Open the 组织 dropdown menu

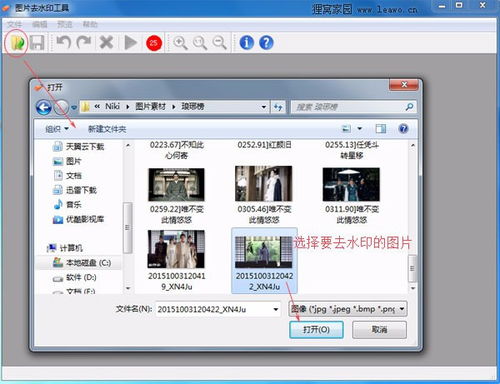[57, 129]
